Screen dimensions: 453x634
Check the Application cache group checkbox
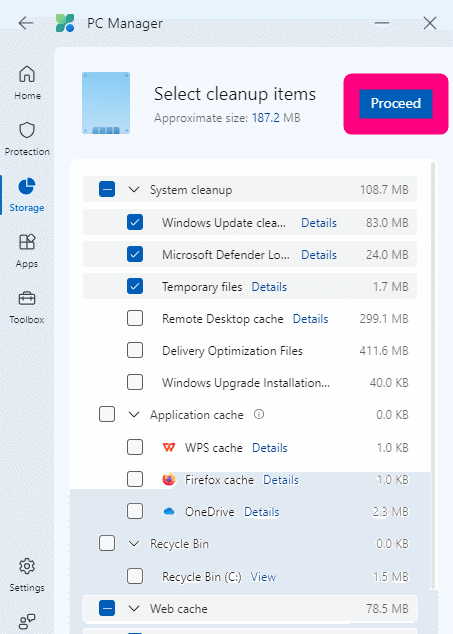107,414
